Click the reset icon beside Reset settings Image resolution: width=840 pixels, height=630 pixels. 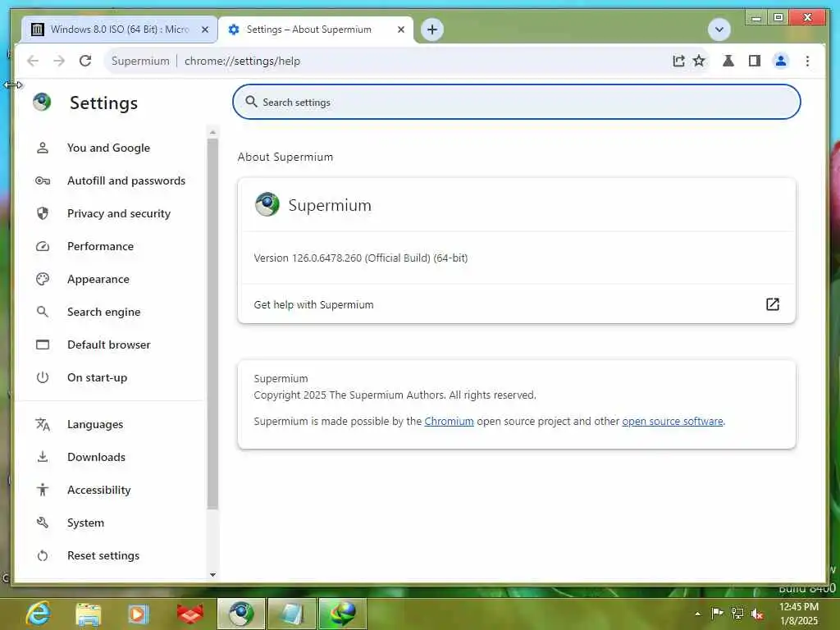click(43, 555)
